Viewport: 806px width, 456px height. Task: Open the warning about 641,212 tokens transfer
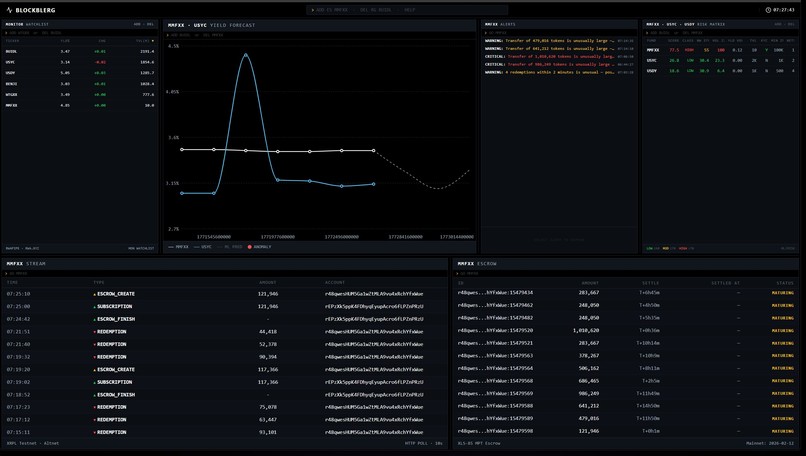coord(559,49)
